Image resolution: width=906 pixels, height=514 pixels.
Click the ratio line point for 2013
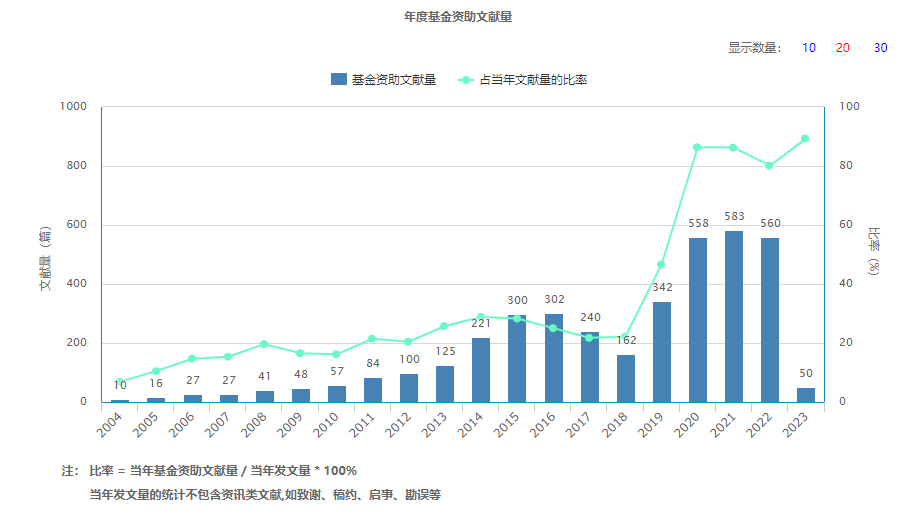click(x=444, y=326)
